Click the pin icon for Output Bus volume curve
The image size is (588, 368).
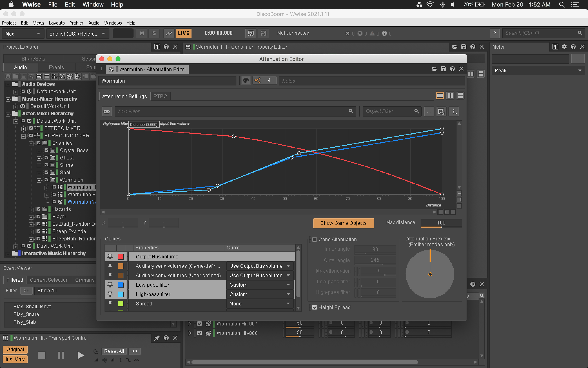tap(110, 257)
